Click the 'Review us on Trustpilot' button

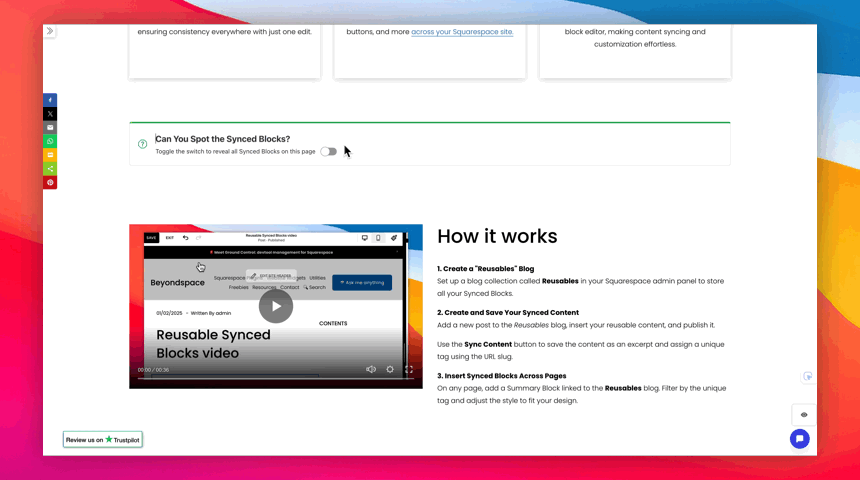point(103,439)
